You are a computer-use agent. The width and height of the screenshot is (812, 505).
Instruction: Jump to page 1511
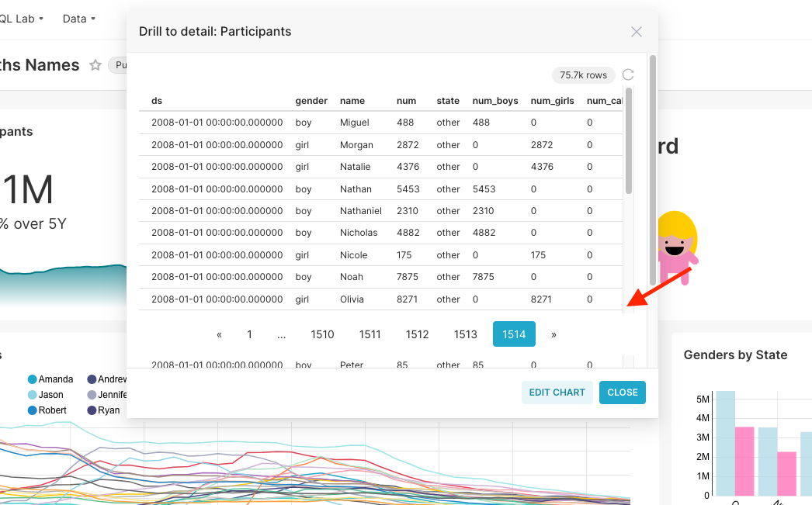(x=370, y=334)
